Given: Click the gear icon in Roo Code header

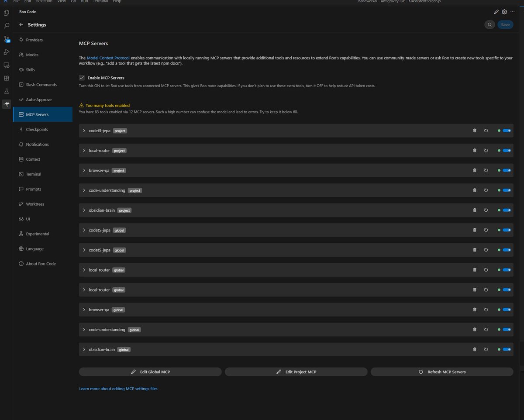Looking at the screenshot, I should click(504, 12).
